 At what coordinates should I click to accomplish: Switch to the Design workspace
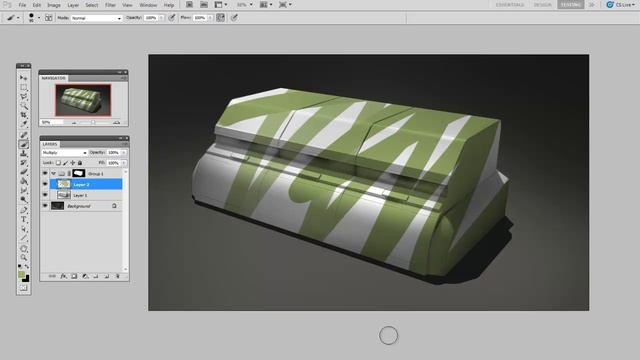tap(542, 5)
